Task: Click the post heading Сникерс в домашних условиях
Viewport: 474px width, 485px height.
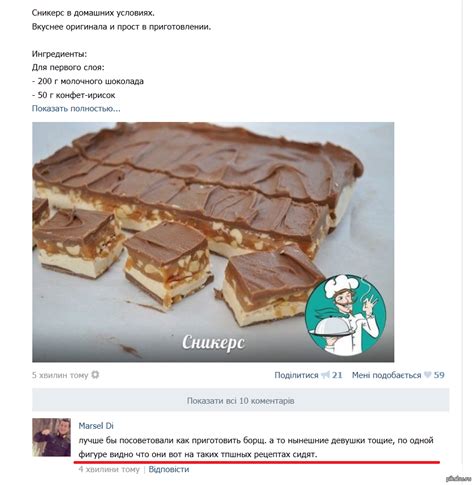Action: coord(93,13)
